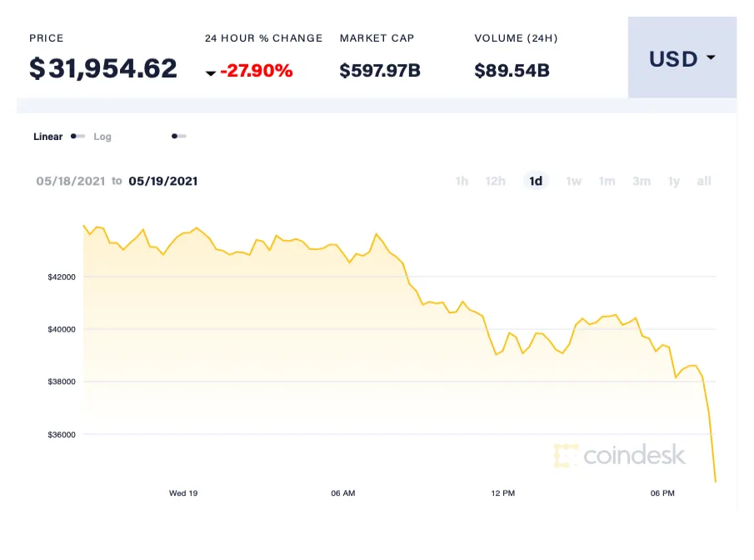Screen dimensions: 754x560
Task: Click the red downward triangle beside -27.90%
Action: click(212, 72)
